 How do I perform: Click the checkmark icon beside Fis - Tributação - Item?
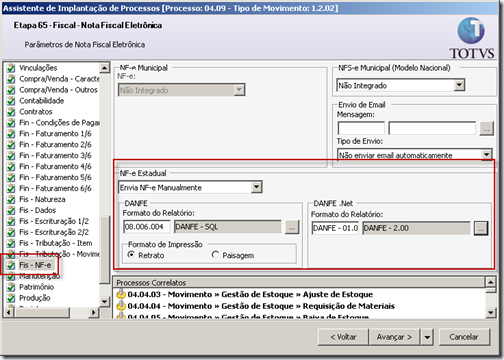click(11, 243)
